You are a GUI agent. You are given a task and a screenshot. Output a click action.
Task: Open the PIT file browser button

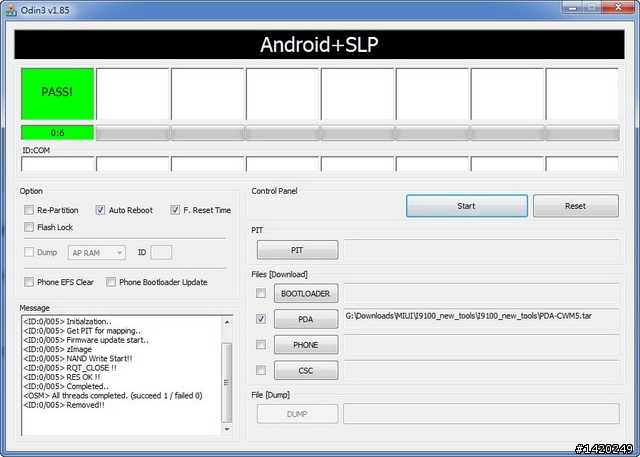(298, 250)
